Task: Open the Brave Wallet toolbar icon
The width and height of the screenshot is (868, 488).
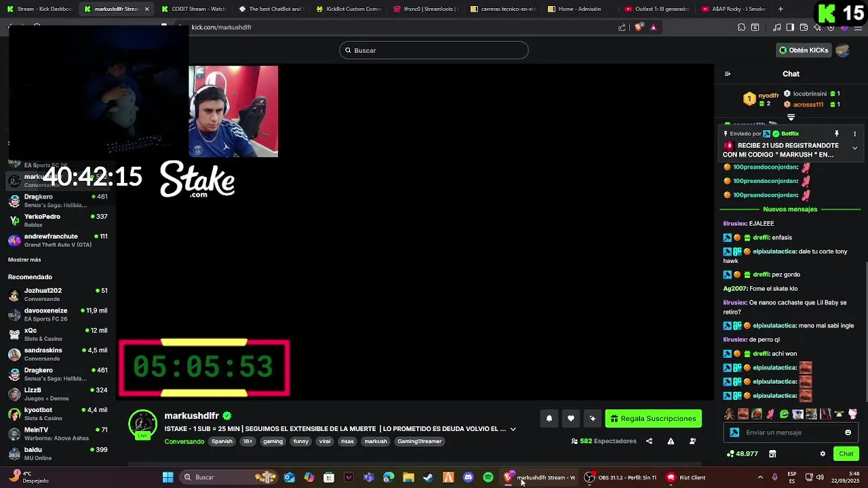Action: 804,27
